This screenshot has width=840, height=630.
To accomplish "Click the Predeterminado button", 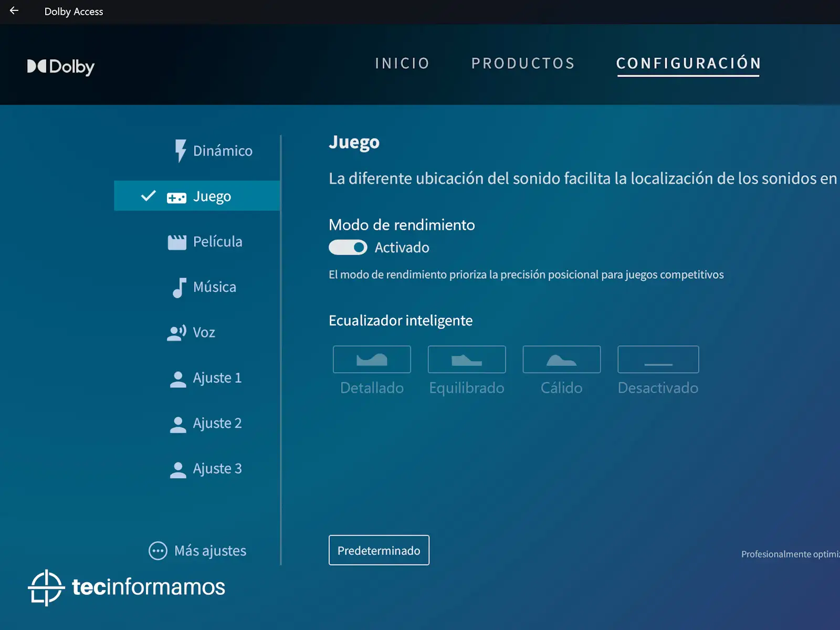I will click(x=379, y=550).
